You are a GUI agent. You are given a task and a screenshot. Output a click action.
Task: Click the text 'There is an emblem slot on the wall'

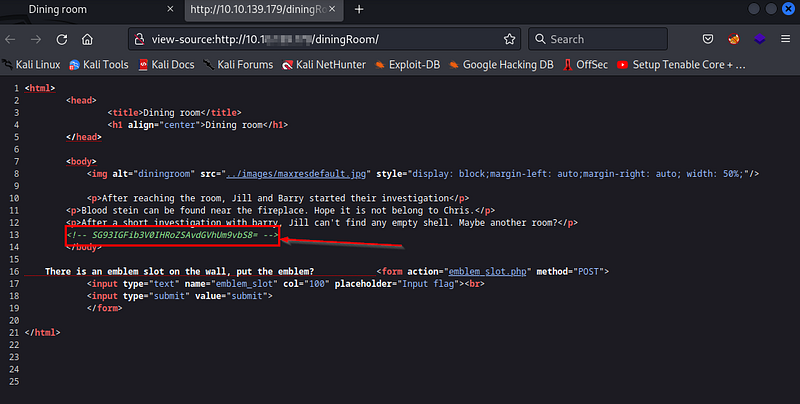point(137,271)
